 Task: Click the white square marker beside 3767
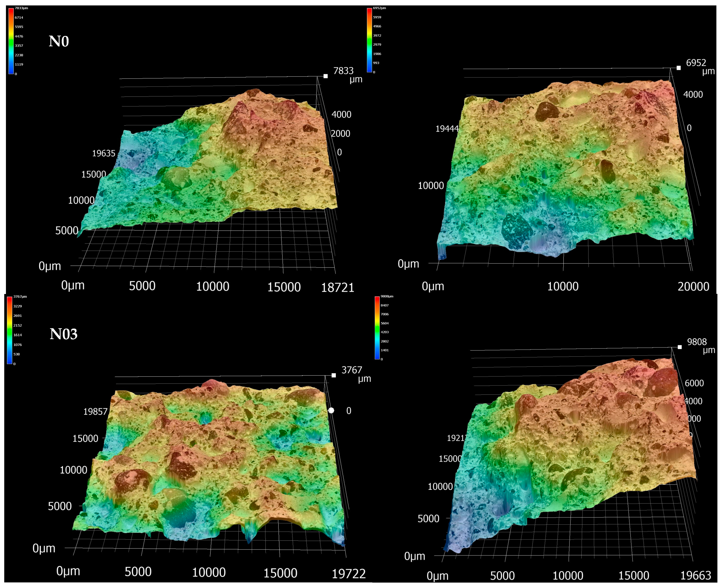point(334,375)
